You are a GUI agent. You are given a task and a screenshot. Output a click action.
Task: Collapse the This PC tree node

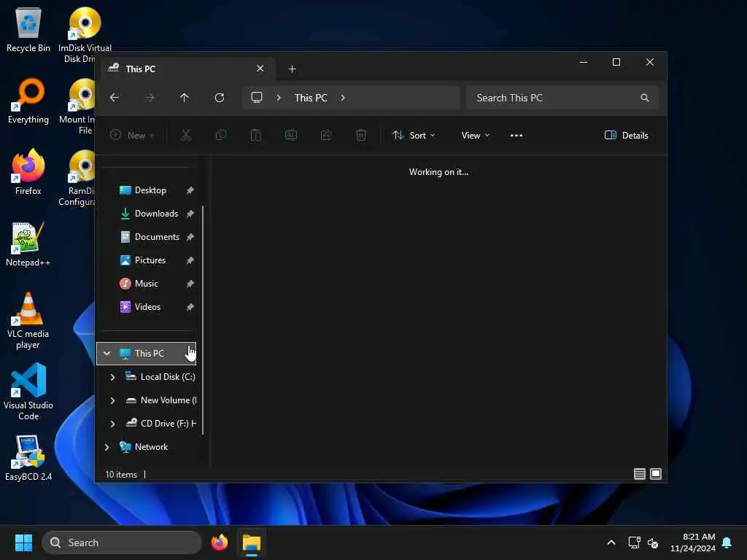pyautogui.click(x=107, y=354)
